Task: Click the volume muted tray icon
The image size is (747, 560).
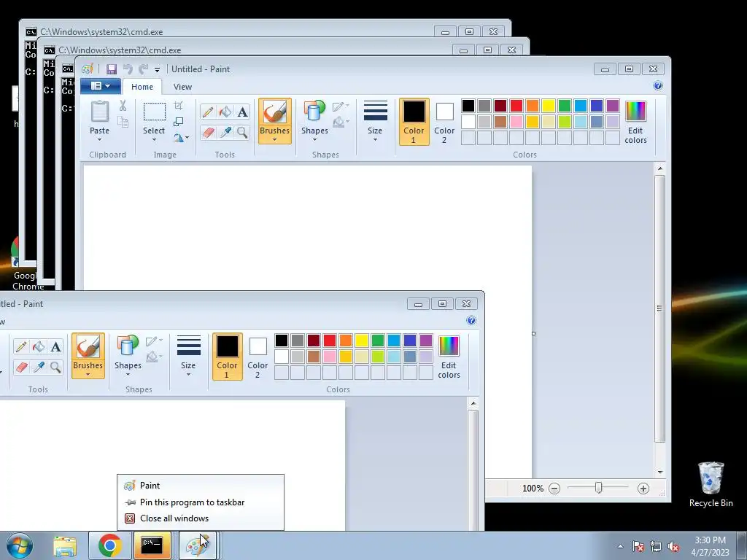Action: click(673, 547)
